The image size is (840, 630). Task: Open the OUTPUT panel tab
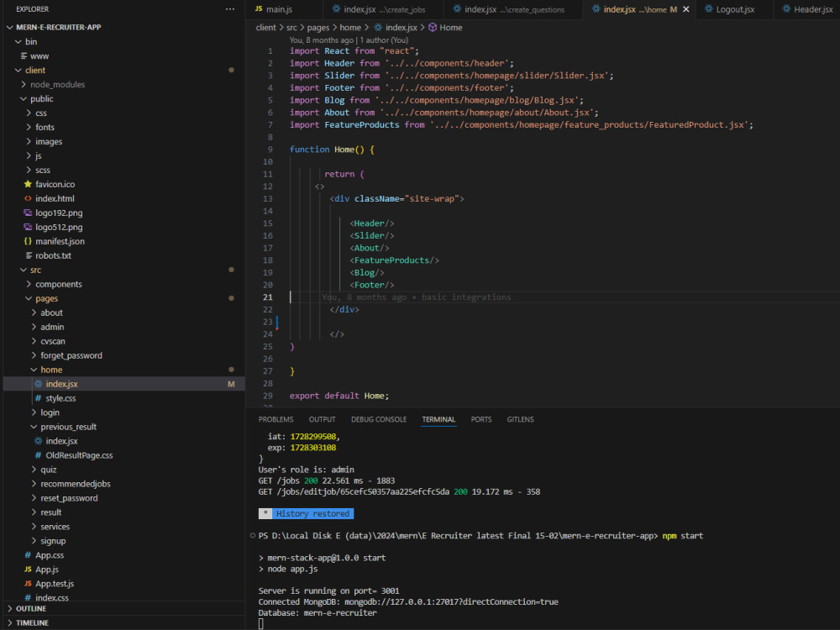[322, 419]
